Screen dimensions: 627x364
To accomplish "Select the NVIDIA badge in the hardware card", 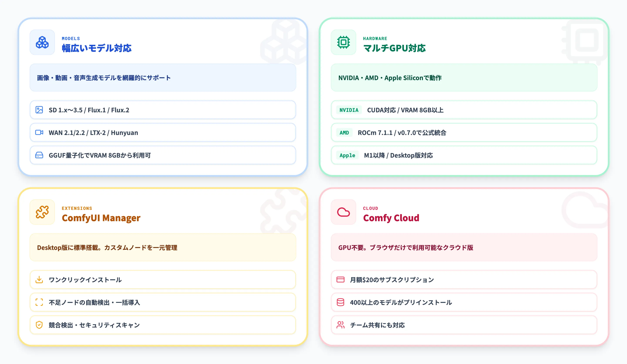I will point(349,110).
